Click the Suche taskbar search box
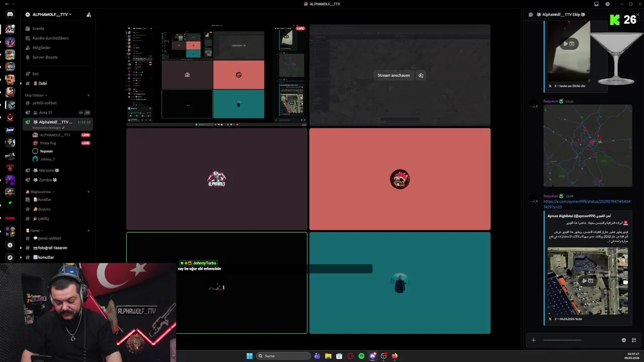The height and width of the screenshot is (362, 644). click(283, 356)
